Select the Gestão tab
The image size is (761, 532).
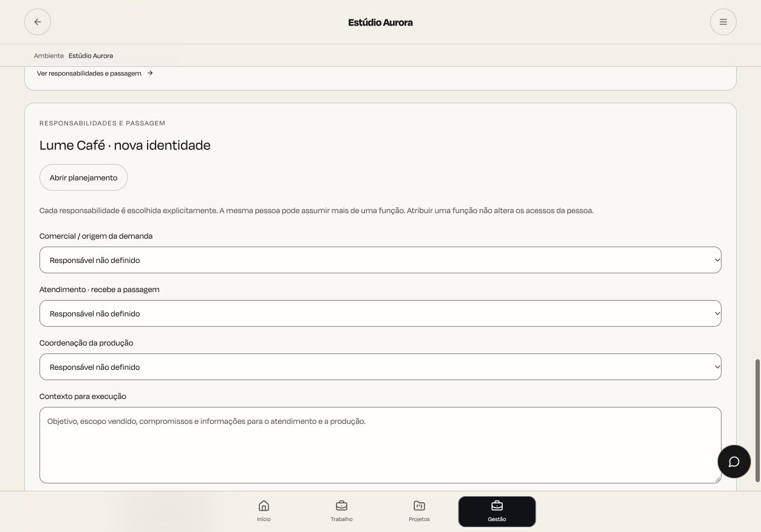[x=497, y=511]
